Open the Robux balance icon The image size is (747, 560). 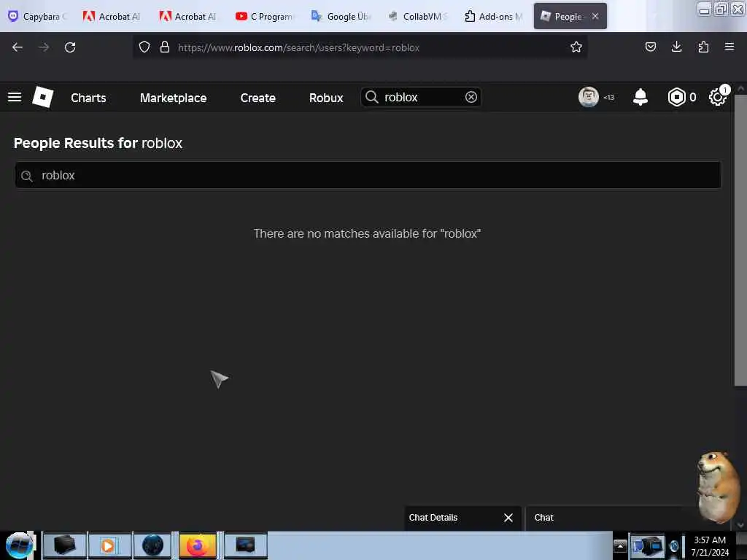pos(676,97)
